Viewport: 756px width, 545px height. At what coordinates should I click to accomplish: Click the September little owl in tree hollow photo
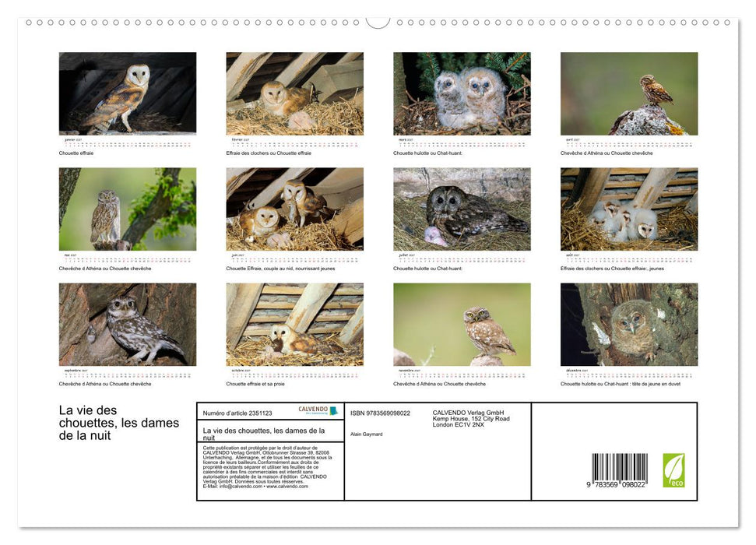pos(128,324)
